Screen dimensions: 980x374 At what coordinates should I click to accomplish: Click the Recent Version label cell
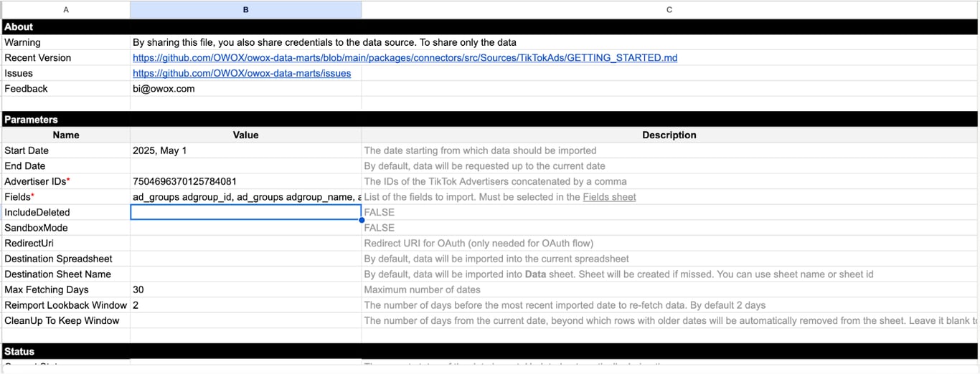tap(66, 57)
